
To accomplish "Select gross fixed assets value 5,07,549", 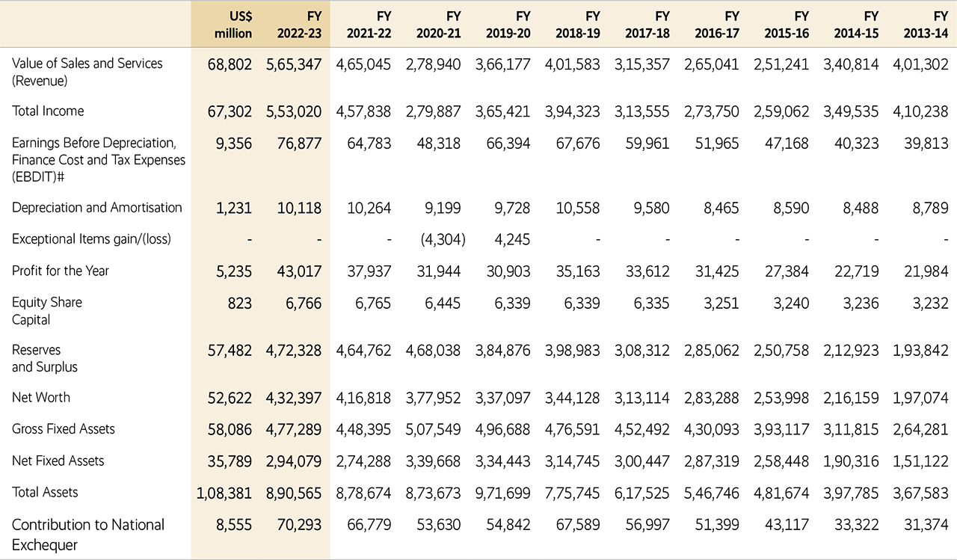I will pyautogui.click(x=434, y=430).
